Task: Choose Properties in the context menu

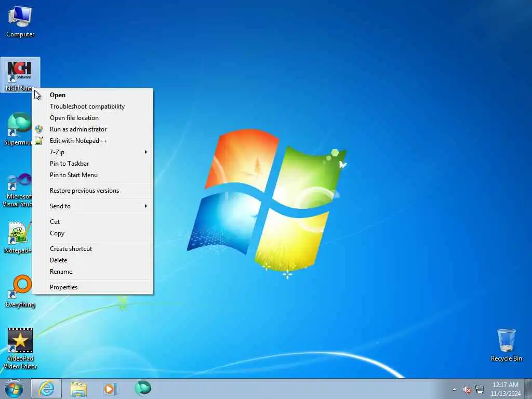Action: pos(92,287)
